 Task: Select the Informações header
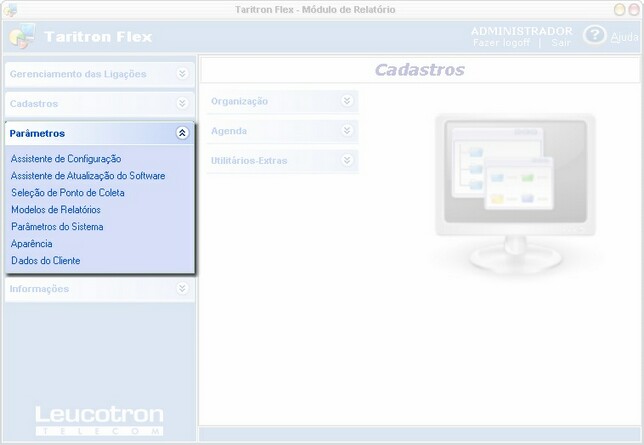click(x=100, y=289)
